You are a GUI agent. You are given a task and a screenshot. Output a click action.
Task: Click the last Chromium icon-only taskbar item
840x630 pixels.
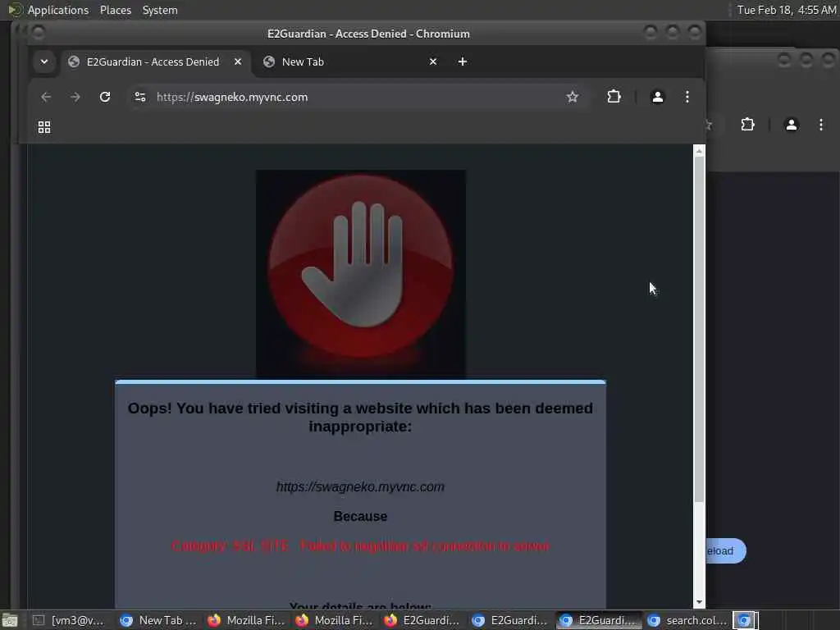coord(745,620)
